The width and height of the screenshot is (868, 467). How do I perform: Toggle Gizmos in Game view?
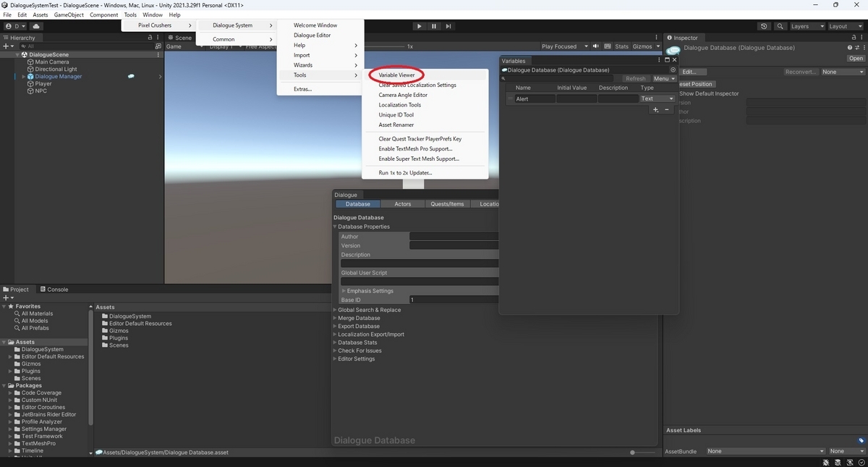pyautogui.click(x=642, y=46)
